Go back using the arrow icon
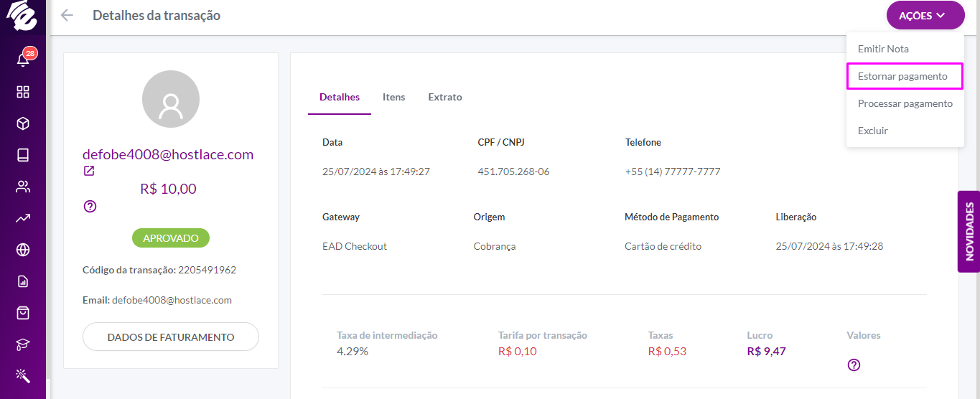The image size is (980, 399). point(67,15)
